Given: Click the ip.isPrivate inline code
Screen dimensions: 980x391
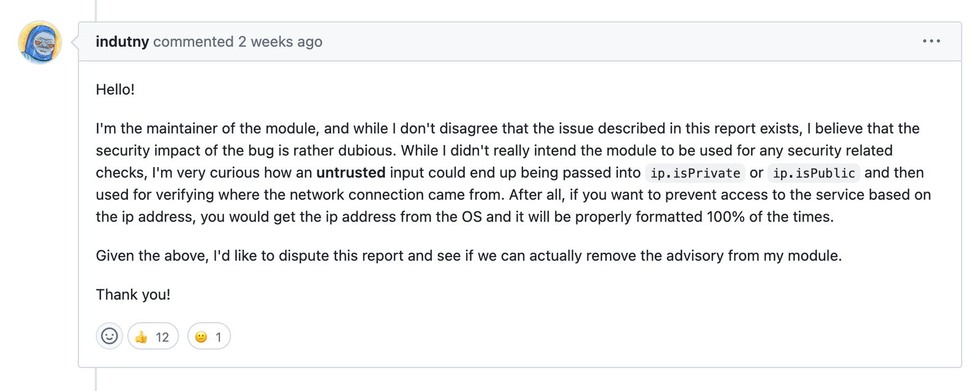Looking at the screenshot, I should tap(695, 173).
